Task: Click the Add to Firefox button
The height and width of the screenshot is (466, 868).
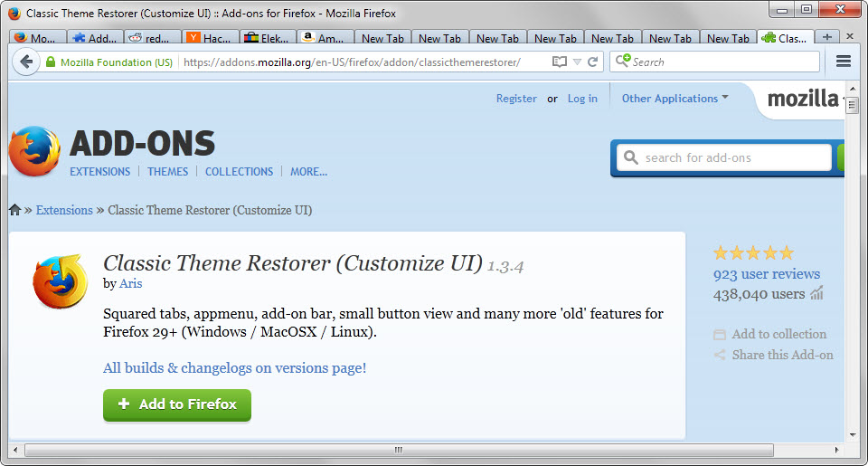Action: (177, 405)
